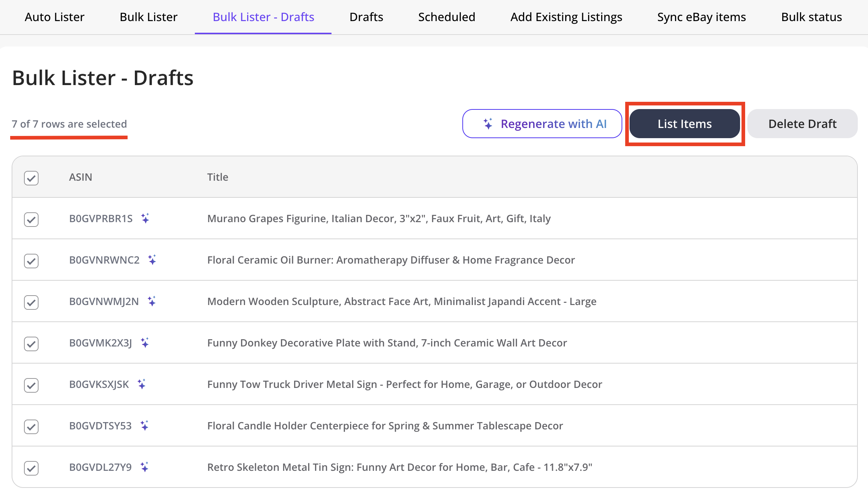This screenshot has height=493, width=868.
Task: Deselect the Floral Candle Holder Centerpiece checkbox
Action: point(31,427)
